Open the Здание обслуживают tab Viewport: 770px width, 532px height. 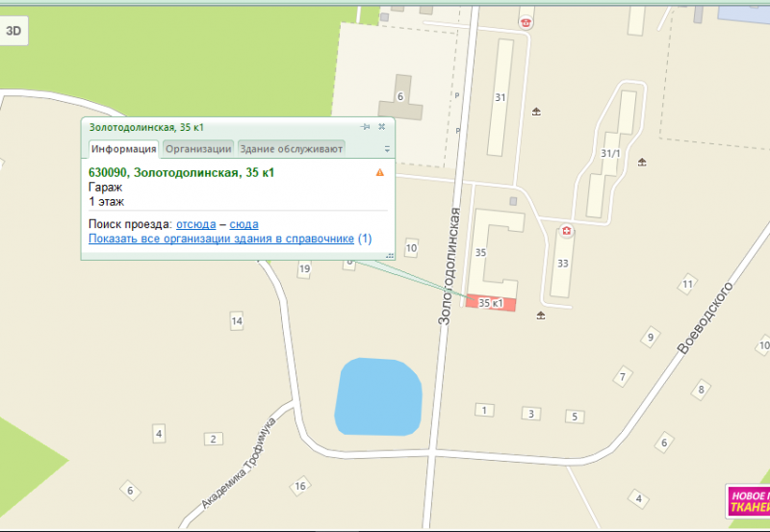point(291,149)
